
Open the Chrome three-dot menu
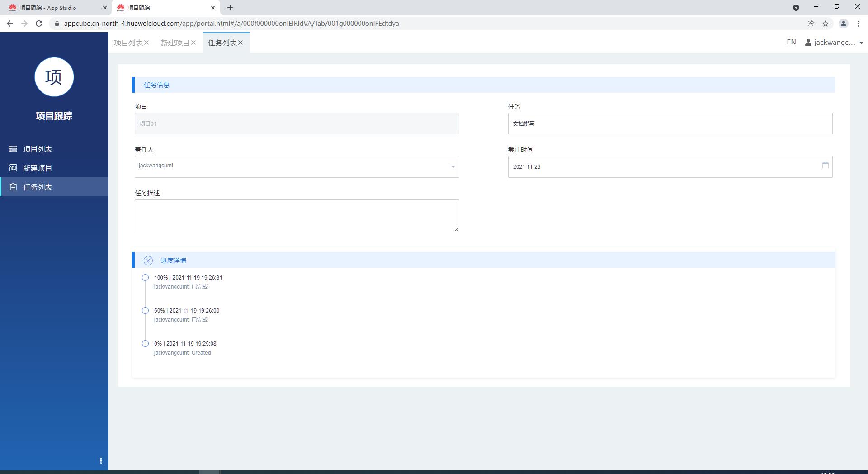pos(858,24)
